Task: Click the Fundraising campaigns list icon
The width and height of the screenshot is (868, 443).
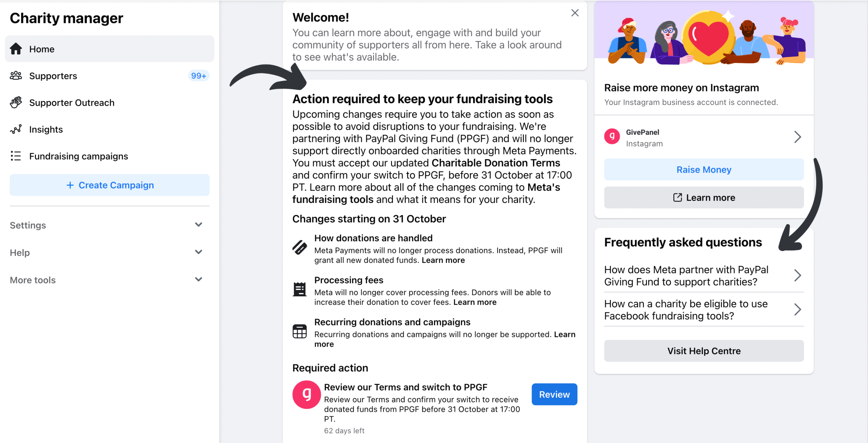Action: [x=16, y=156]
